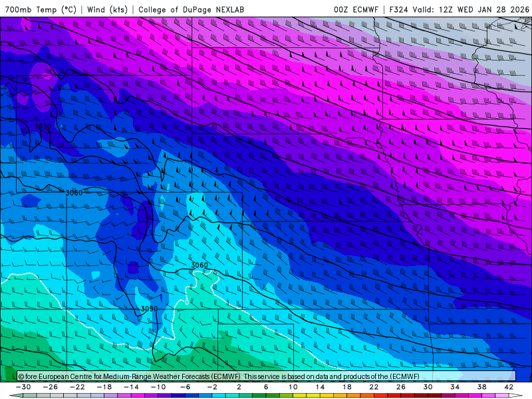Image resolution: width=532 pixels, height=399 pixels.
Task: Click the ECMWF copyright notice banner
Action: pos(267,376)
